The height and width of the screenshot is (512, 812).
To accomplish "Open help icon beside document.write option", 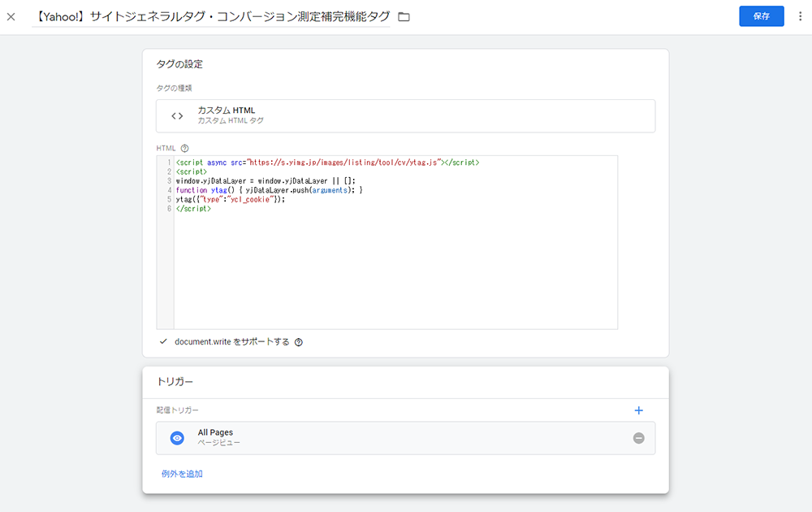I will coord(299,342).
